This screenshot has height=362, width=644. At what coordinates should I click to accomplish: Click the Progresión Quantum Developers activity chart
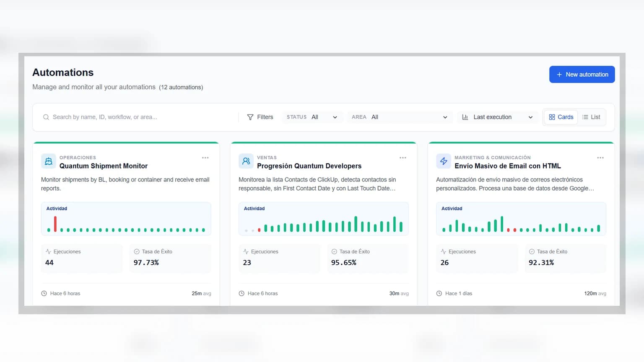[x=324, y=219]
